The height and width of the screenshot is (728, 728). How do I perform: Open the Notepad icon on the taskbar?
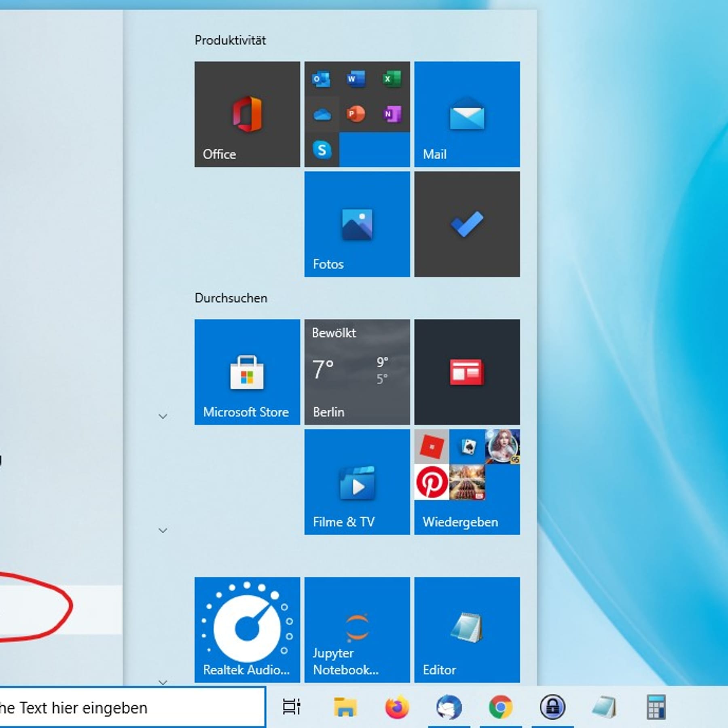click(x=604, y=707)
